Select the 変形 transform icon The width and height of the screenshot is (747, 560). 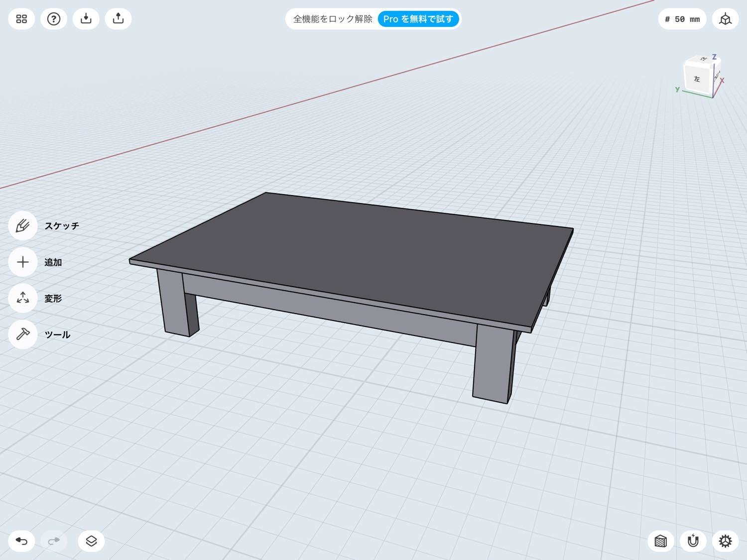23,299
